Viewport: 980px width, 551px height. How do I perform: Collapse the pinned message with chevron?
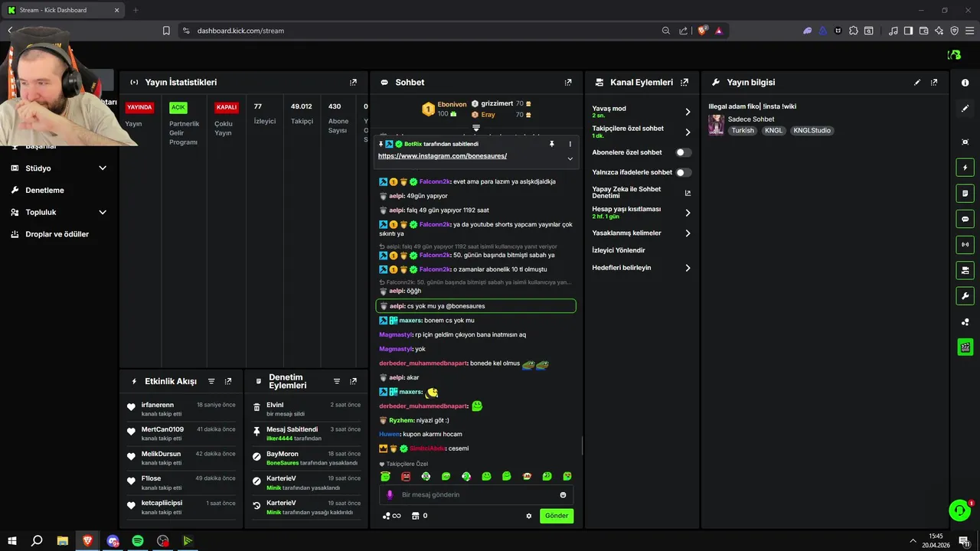pyautogui.click(x=570, y=158)
